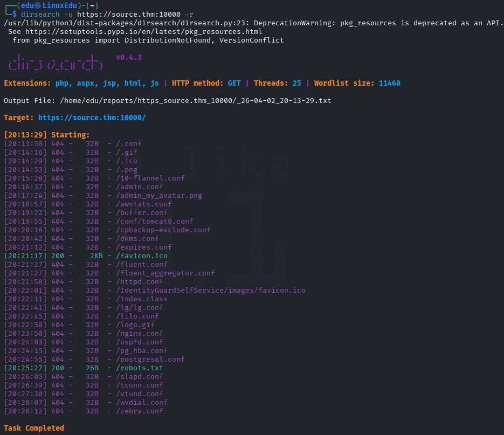The image size is (504, 435).
Task: Click the /slapd.conf result path
Action: click(140, 376)
